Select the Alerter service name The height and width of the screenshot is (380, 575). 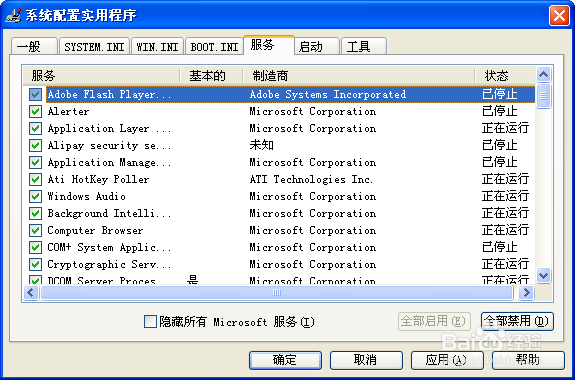68,112
